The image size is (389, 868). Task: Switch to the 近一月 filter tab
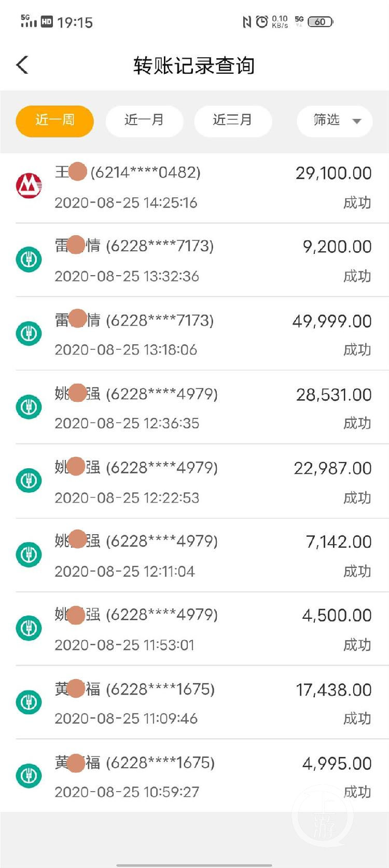point(144,121)
